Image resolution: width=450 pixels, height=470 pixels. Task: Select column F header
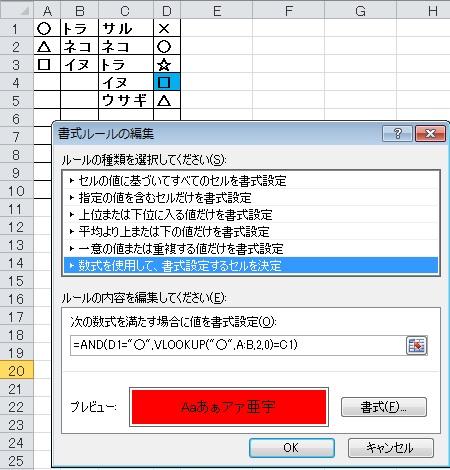click(x=289, y=11)
